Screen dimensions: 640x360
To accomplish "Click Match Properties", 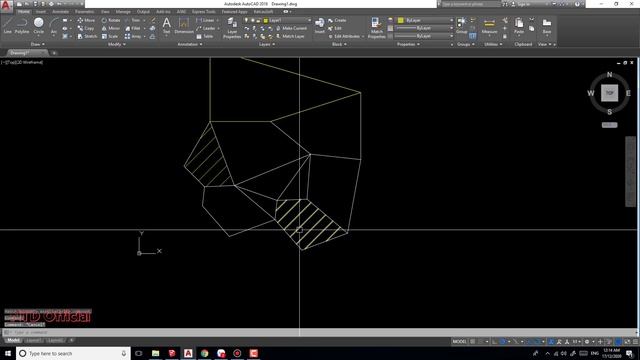I will 376,28.
